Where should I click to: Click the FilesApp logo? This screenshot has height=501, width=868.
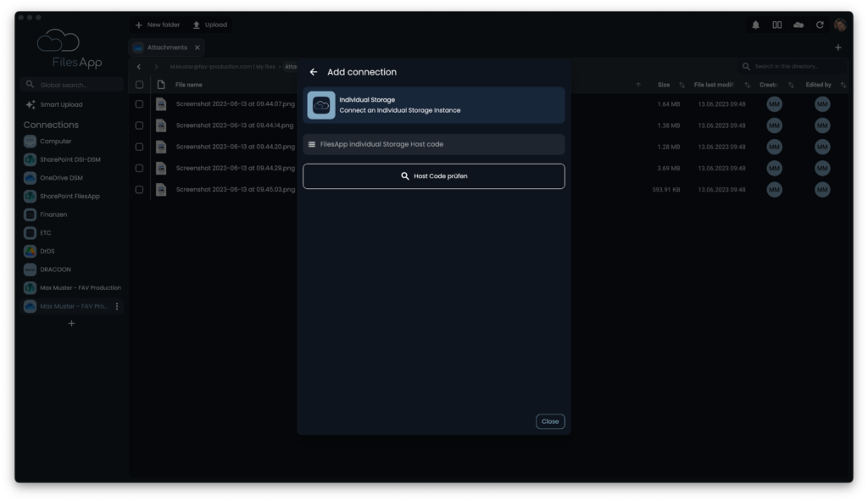coord(71,48)
